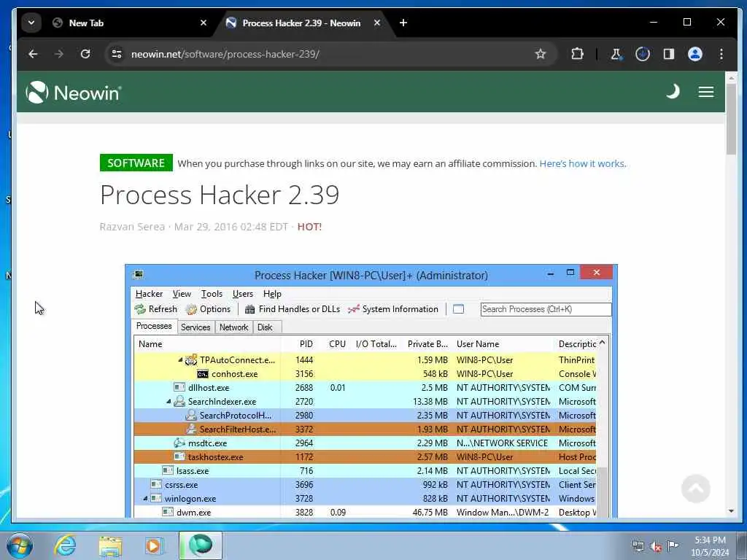The height and width of the screenshot is (560, 747).
Task: Launch Internet Explorer from the taskbar
Action: 65,545
